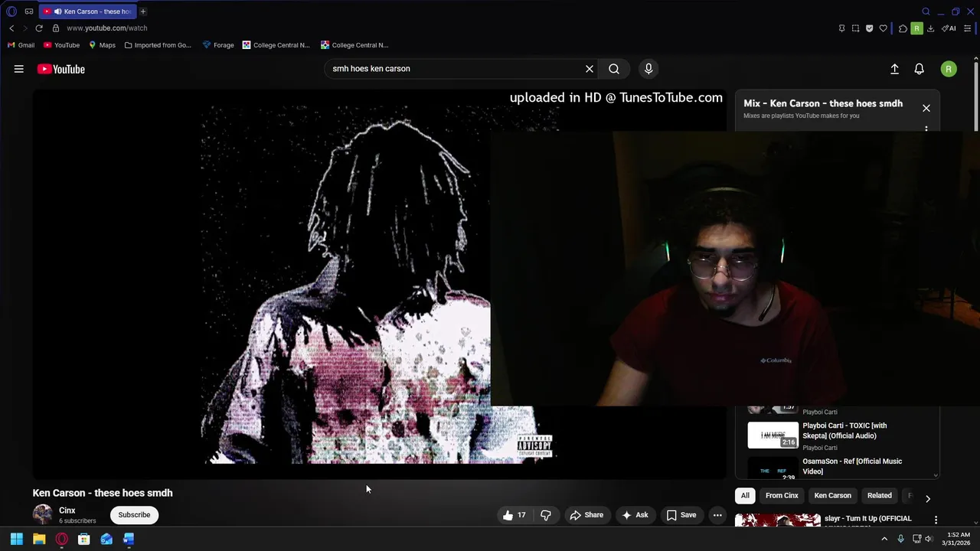Open the Create upload button
Image resolution: width=980 pixels, height=551 pixels.
coord(894,69)
